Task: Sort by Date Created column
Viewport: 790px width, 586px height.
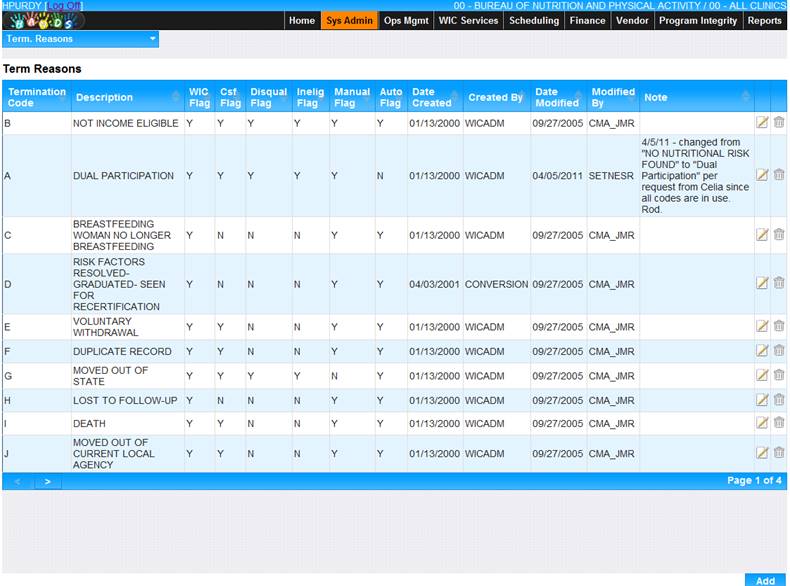Action: point(435,97)
